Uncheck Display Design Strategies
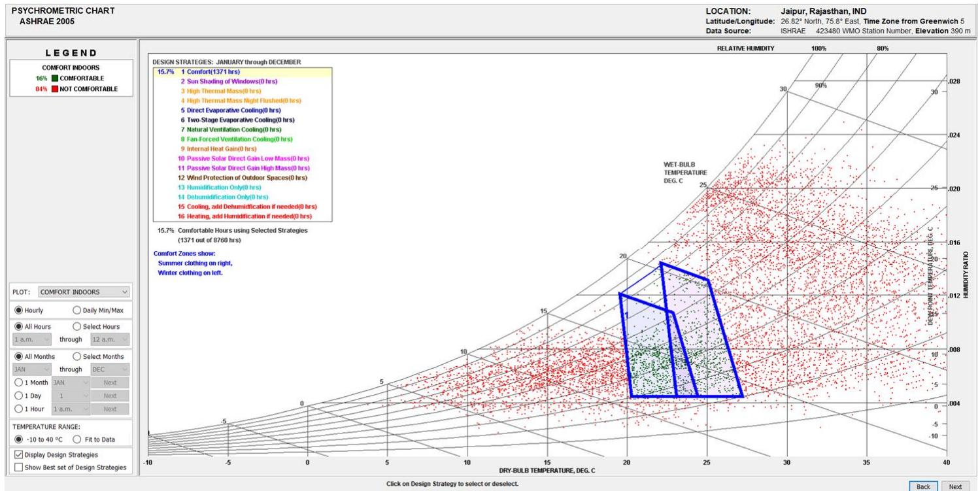This screenshot has width=980, height=491. click(x=17, y=454)
